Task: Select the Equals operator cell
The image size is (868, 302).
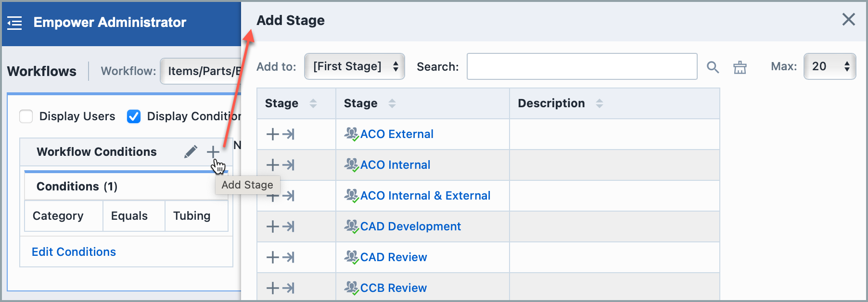Action: (x=134, y=216)
